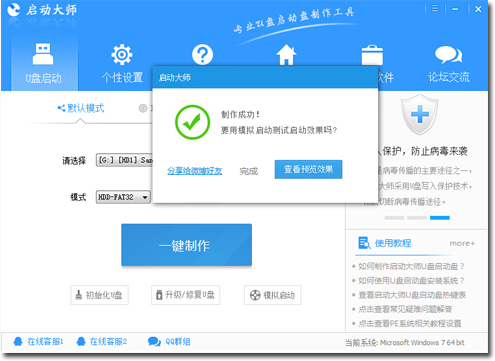Click the 使用教程 heading text

[x=393, y=243]
